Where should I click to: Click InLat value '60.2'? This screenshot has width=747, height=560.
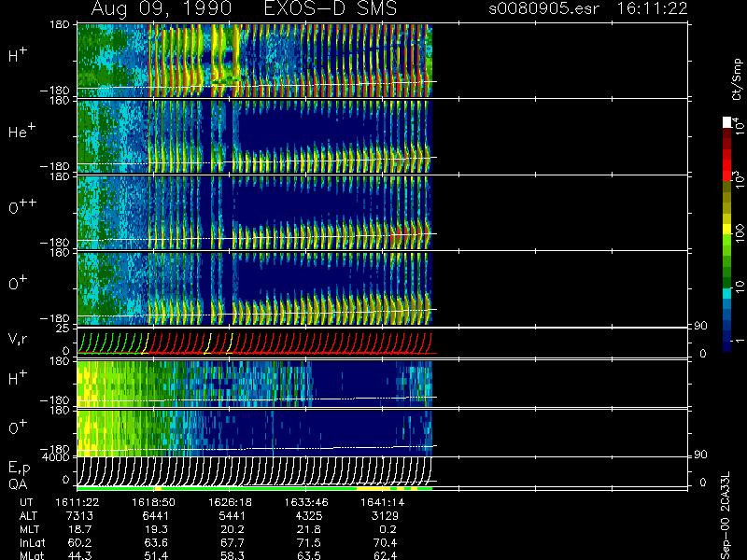click(82, 543)
